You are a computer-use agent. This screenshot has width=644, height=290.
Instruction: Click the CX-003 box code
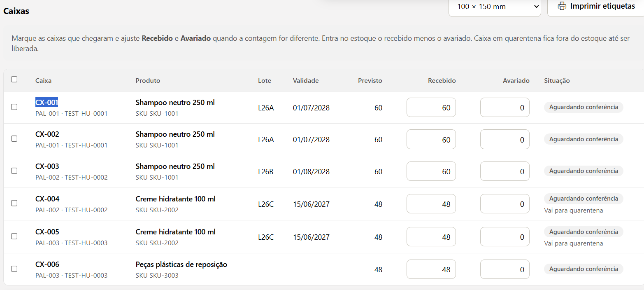tap(47, 166)
